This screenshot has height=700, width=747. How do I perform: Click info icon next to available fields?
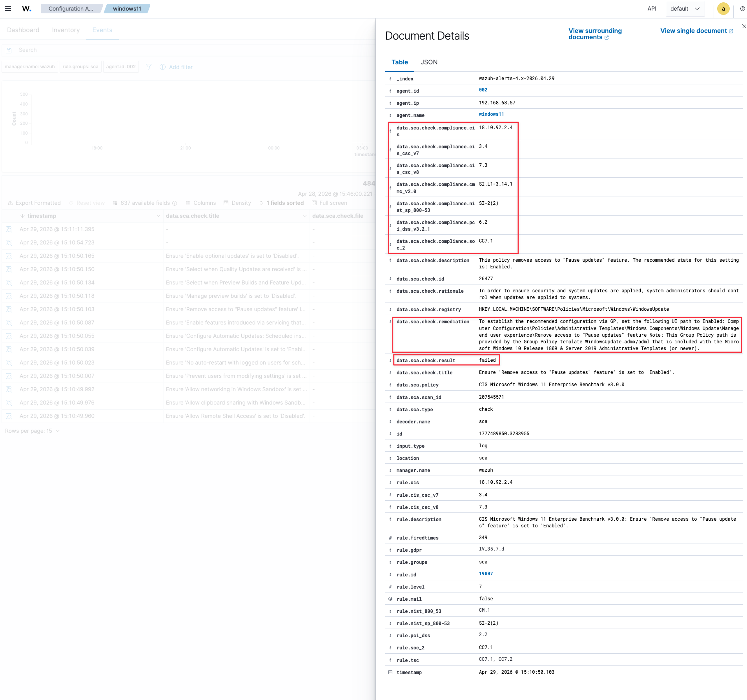point(175,203)
